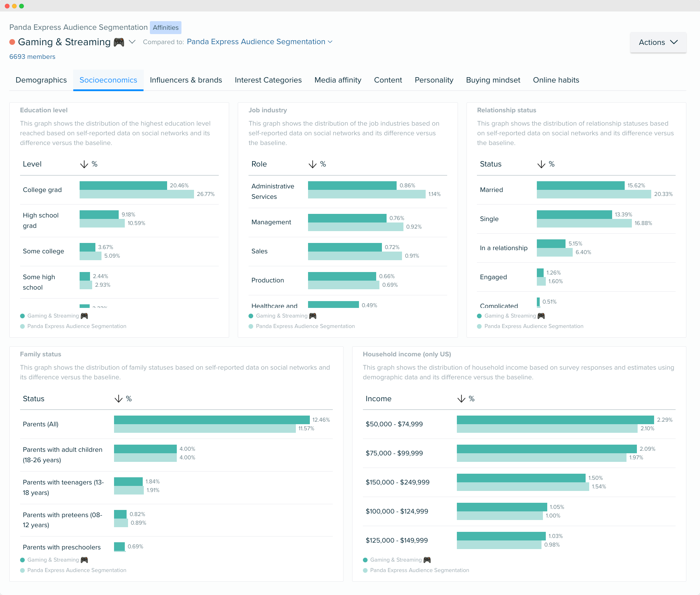Click the Parents (All) 12.46% bar

[x=212, y=420]
